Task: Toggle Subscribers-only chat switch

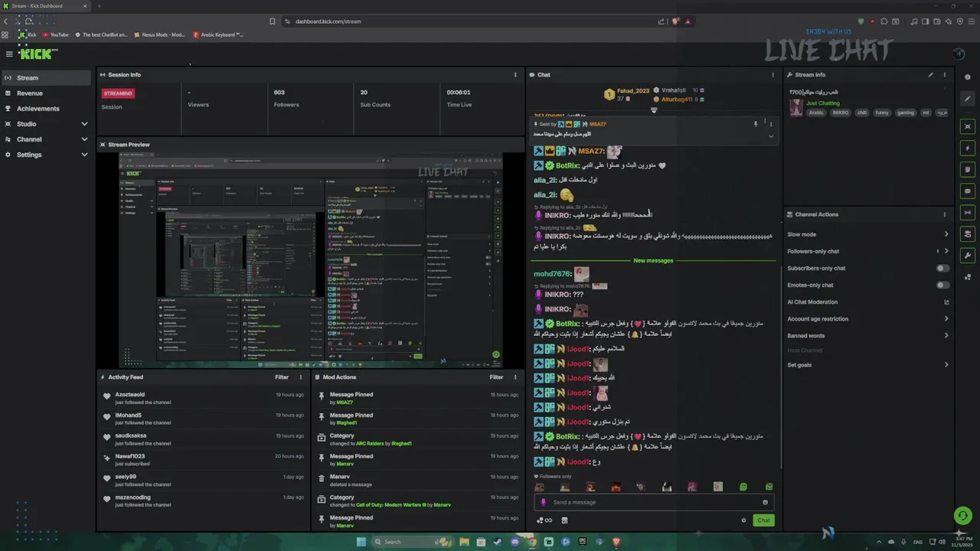Action: tap(943, 269)
